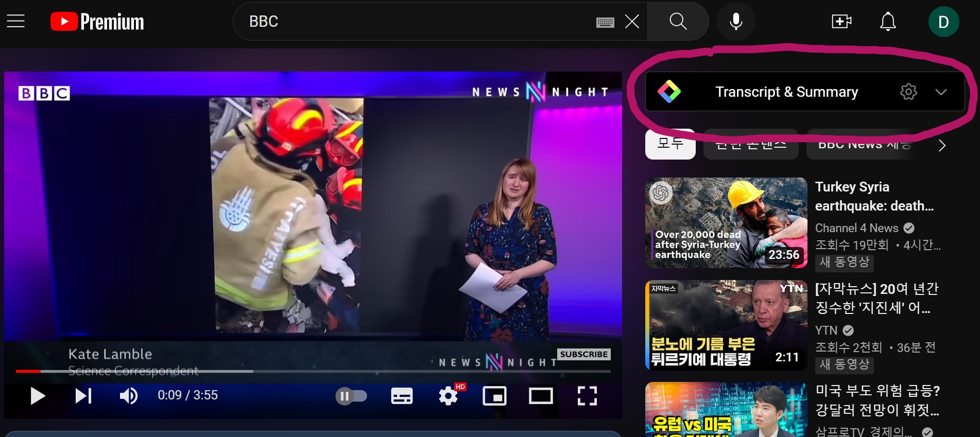Open the Turkey Syria earthquake video thumbnail
This screenshot has width=980, height=437.
pyautogui.click(x=726, y=223)
